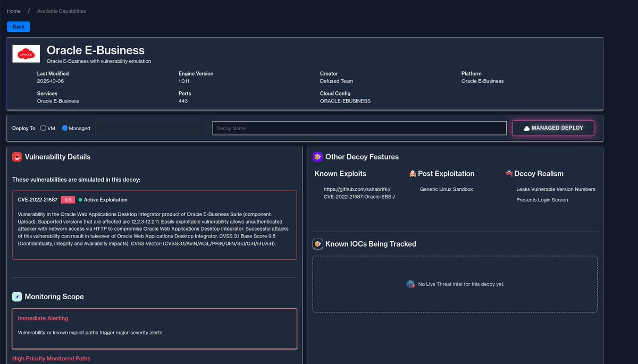Click the CVE-2022-21587 identifier text
The image size is (638, 364).
(38, 200)
